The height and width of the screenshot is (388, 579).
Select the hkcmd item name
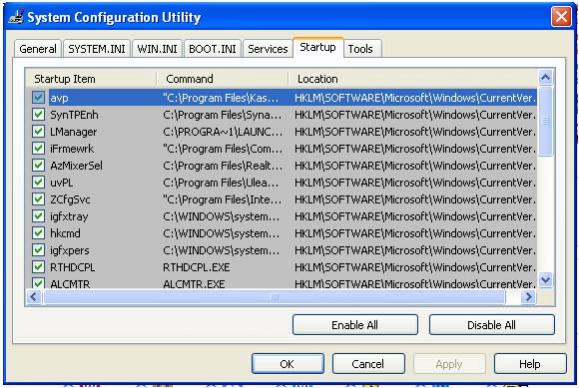pos(65,233)
